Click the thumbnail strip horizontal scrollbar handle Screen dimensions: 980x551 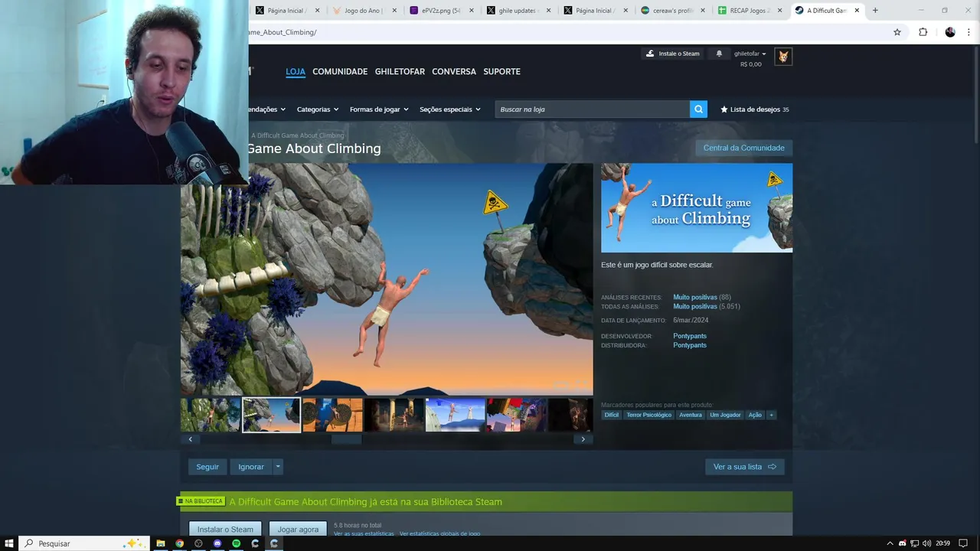346,439
